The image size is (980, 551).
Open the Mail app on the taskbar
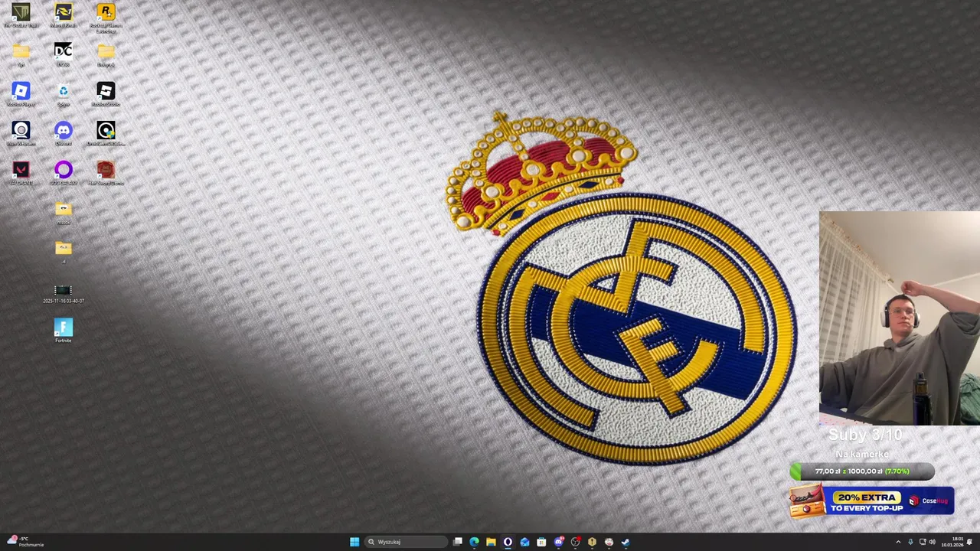524,542
